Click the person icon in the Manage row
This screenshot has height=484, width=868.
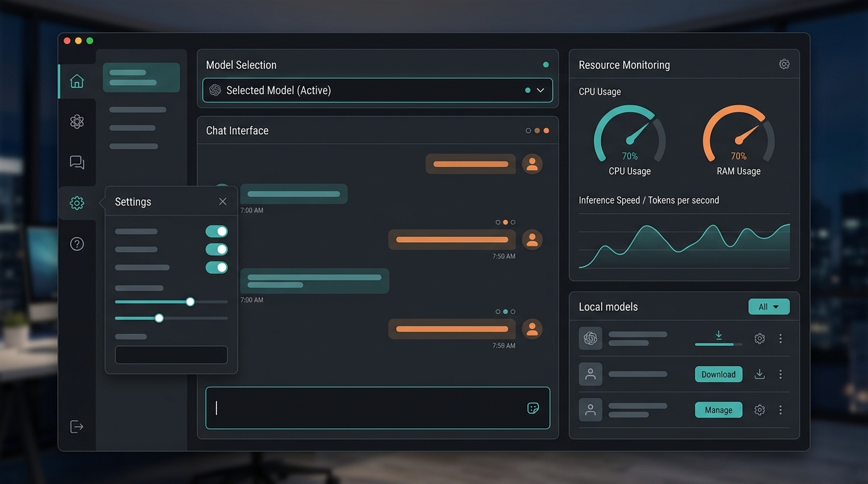(590, 410)
